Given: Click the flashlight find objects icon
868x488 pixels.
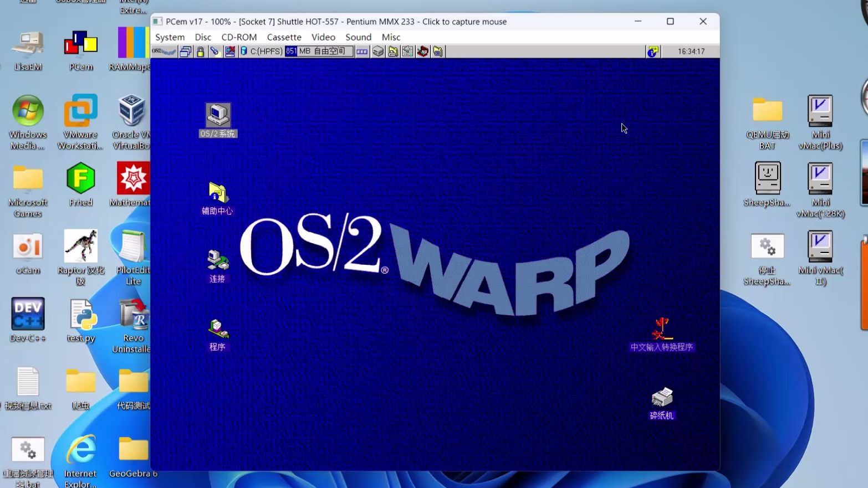Looking at the screenshot, I should 215,52.
